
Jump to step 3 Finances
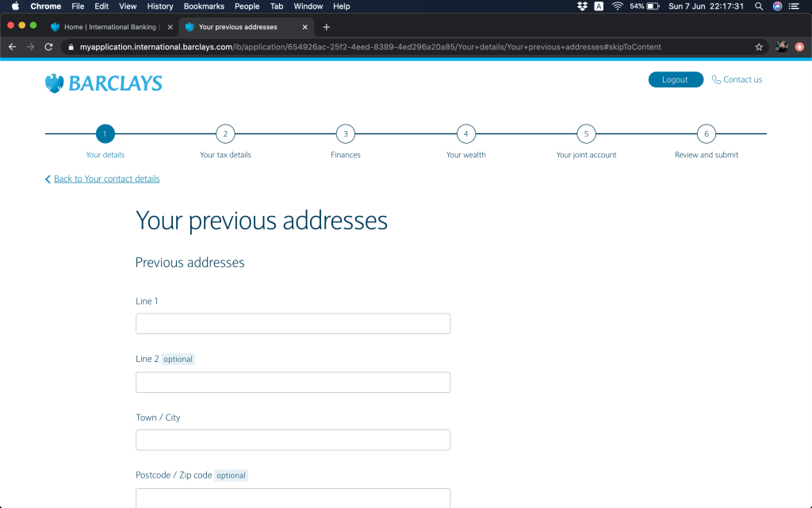click(x=345, y=134)
